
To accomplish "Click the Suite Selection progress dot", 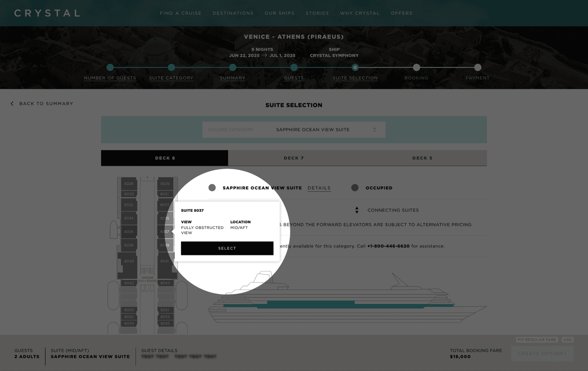I will (355, 67).
